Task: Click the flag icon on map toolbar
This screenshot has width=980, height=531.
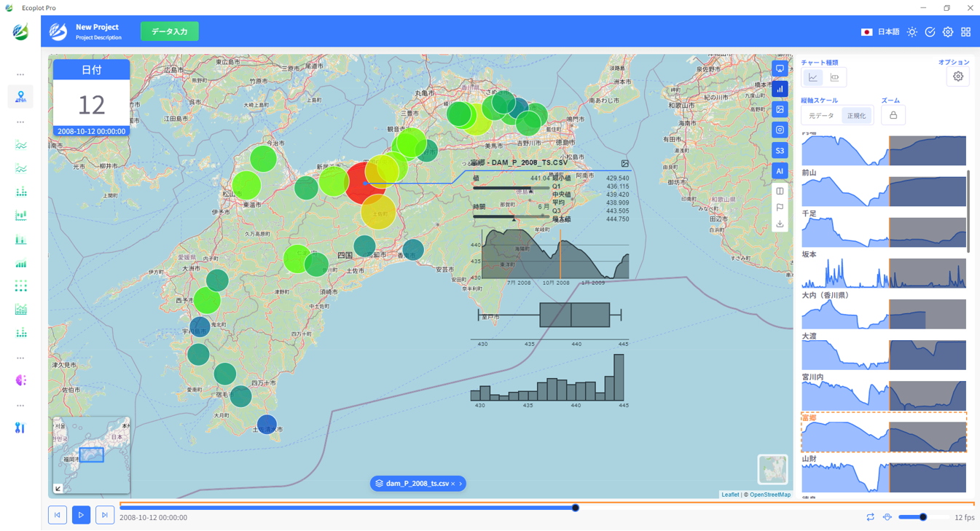Action: point(780,208)
